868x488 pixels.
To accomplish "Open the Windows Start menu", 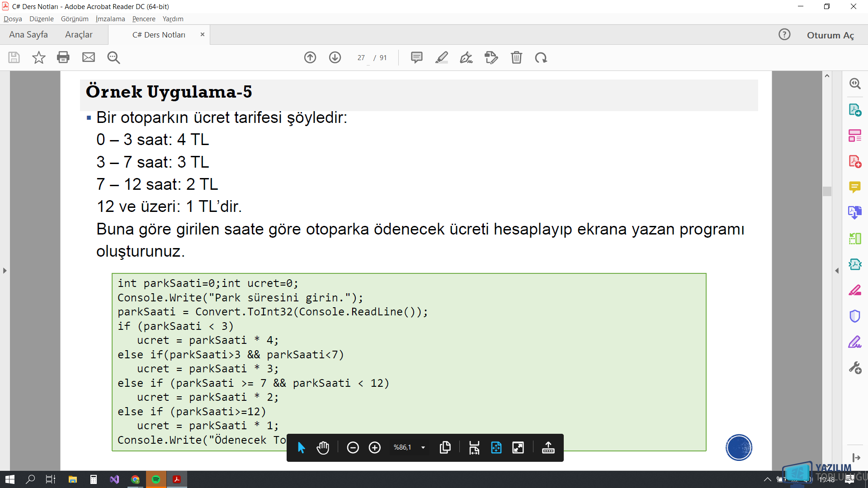I will (x=10, y=479).
